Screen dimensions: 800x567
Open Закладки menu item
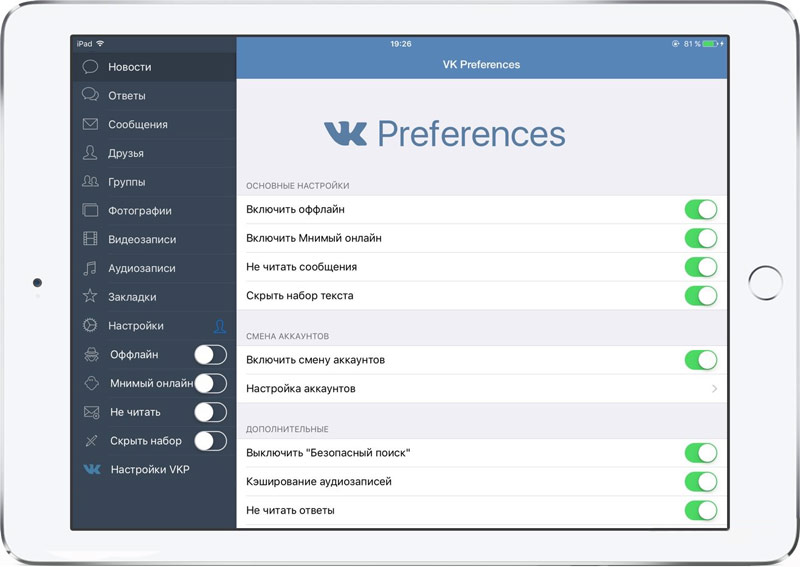point(154,297)
